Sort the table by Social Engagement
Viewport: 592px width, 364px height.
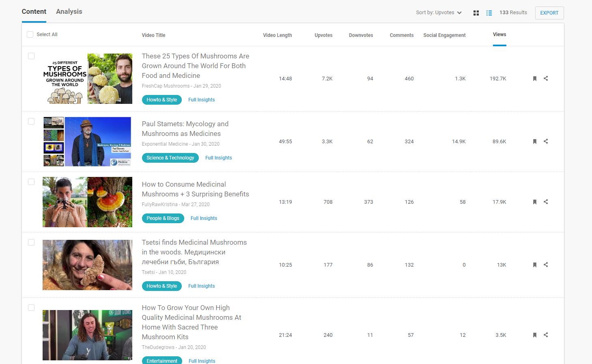tap(444, 35)
